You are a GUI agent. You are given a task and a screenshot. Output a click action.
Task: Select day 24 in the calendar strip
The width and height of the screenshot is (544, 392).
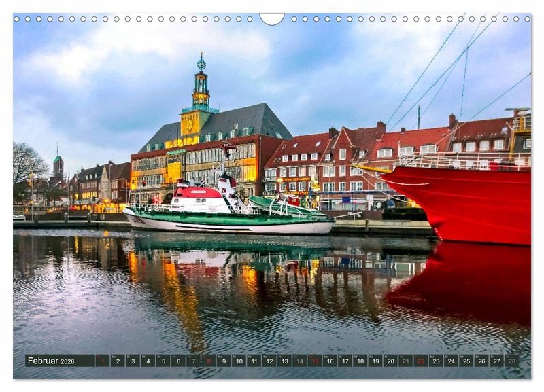(x=451, y=361)
